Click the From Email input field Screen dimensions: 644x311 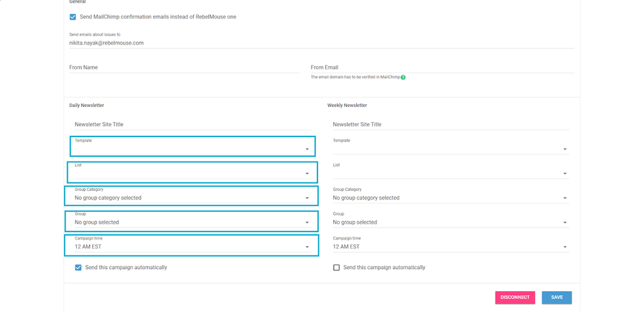point(442,67)
